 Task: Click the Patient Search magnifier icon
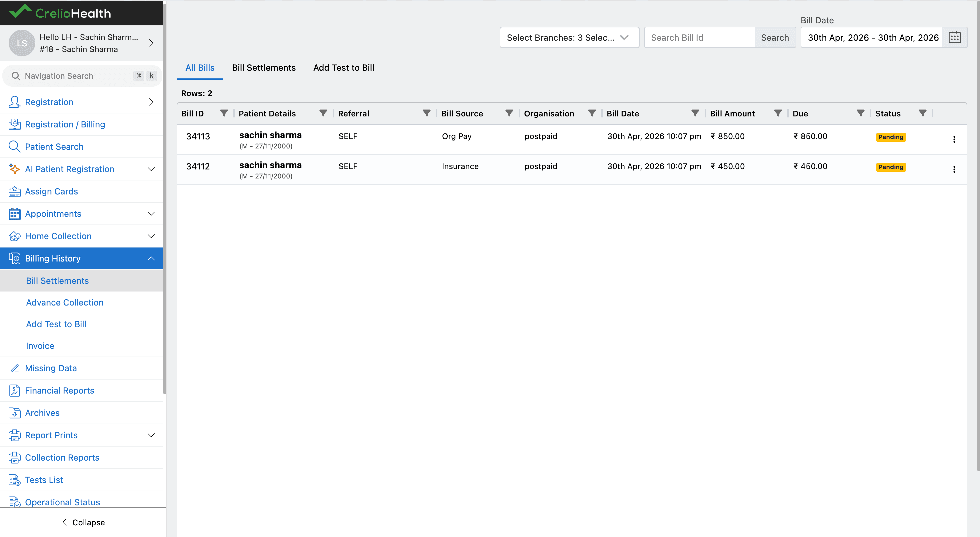(x=14, y=146)
